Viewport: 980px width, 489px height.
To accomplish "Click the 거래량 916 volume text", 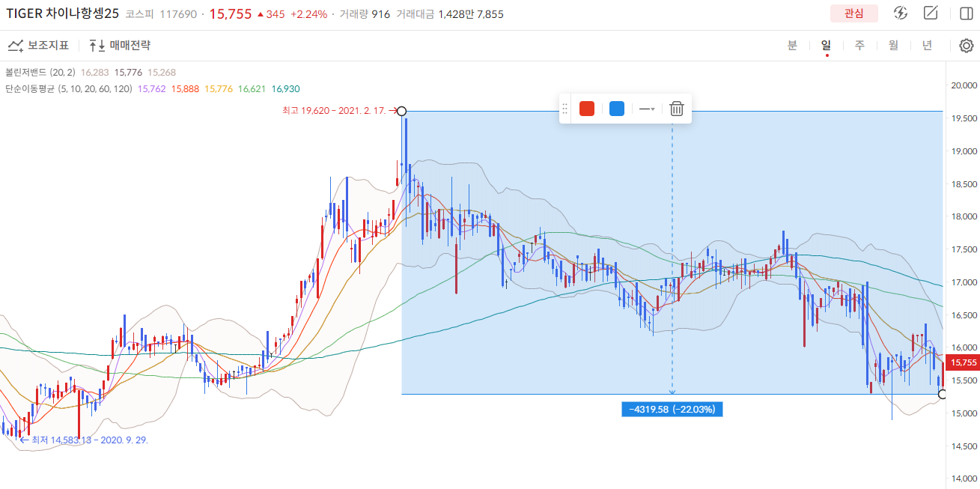I will pos(365,14).
